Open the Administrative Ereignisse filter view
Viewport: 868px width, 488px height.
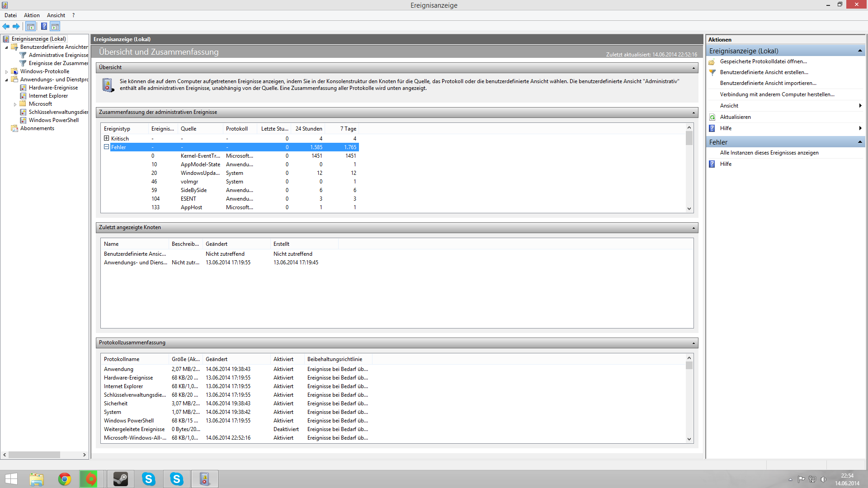[x=58, y=55]
